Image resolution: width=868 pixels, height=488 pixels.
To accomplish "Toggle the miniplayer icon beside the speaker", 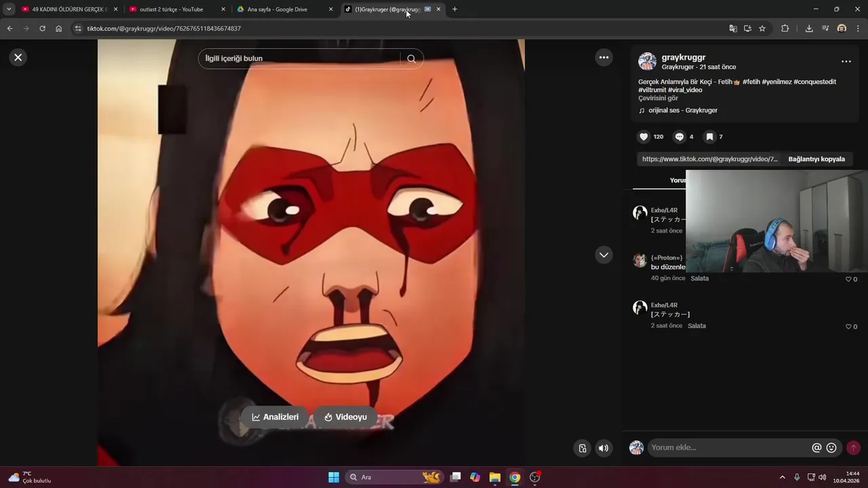I will tap(582, 448).
